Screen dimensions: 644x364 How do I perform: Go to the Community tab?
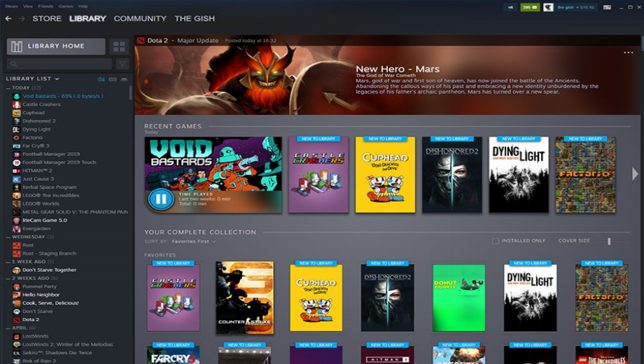point(140,18)
